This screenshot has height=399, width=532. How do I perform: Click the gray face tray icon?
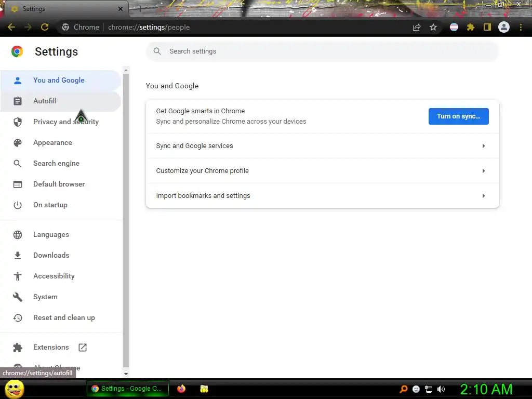[416, 389]
